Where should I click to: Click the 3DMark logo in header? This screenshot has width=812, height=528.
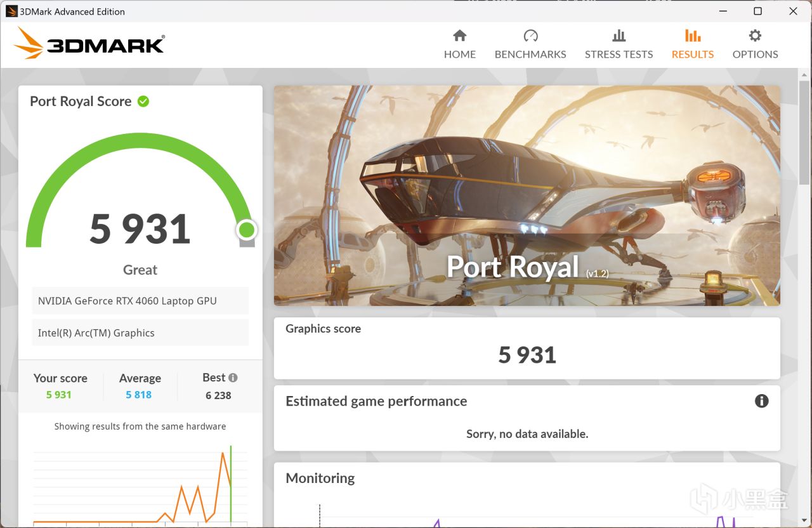[x=89, y=43]
